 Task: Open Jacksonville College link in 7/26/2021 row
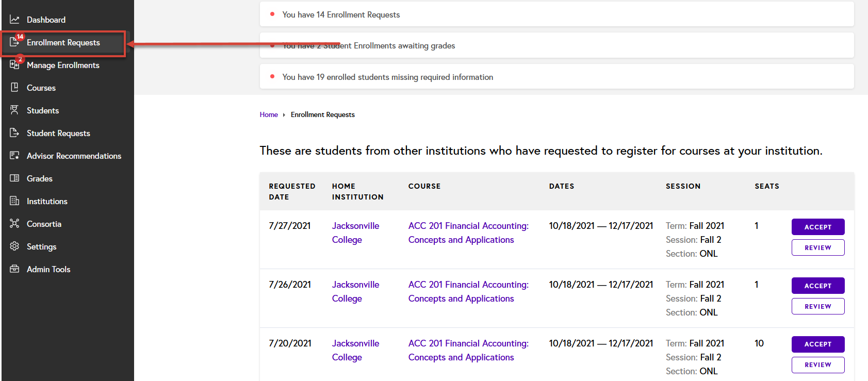355,291
